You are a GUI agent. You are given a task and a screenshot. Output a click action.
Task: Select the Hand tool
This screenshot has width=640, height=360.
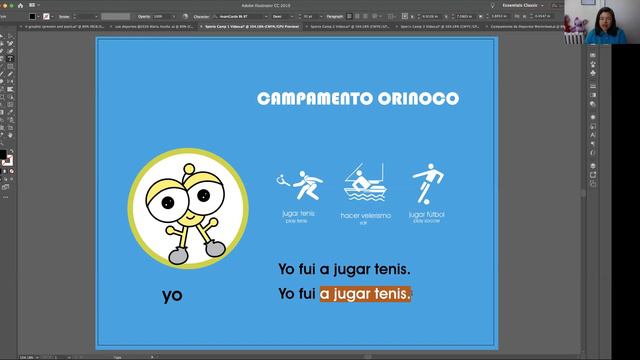10,135
